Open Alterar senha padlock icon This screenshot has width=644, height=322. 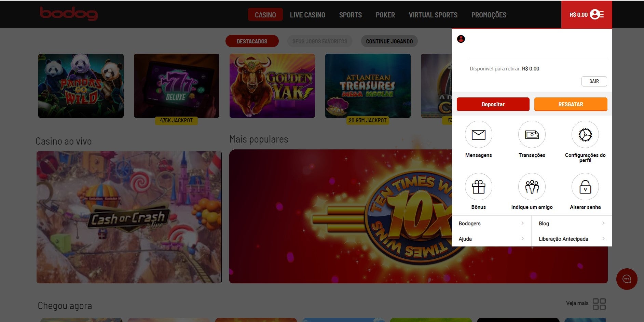[x=585, y=187]
